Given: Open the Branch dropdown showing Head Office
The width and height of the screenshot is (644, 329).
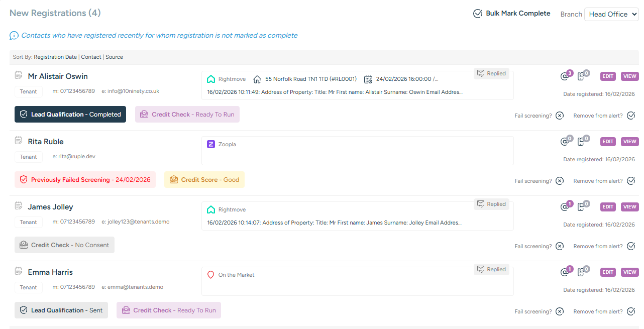Looking at the screenshot, I should pos(611,14).
